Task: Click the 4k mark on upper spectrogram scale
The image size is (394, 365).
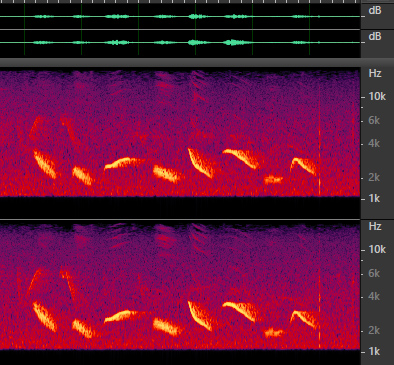Action: [x=374, y=144]
